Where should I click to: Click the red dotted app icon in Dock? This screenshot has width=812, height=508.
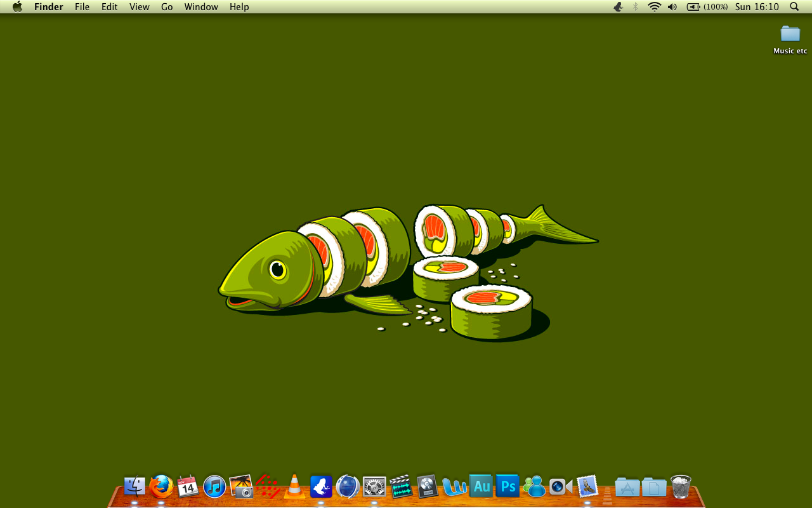(x=268, y=487)
